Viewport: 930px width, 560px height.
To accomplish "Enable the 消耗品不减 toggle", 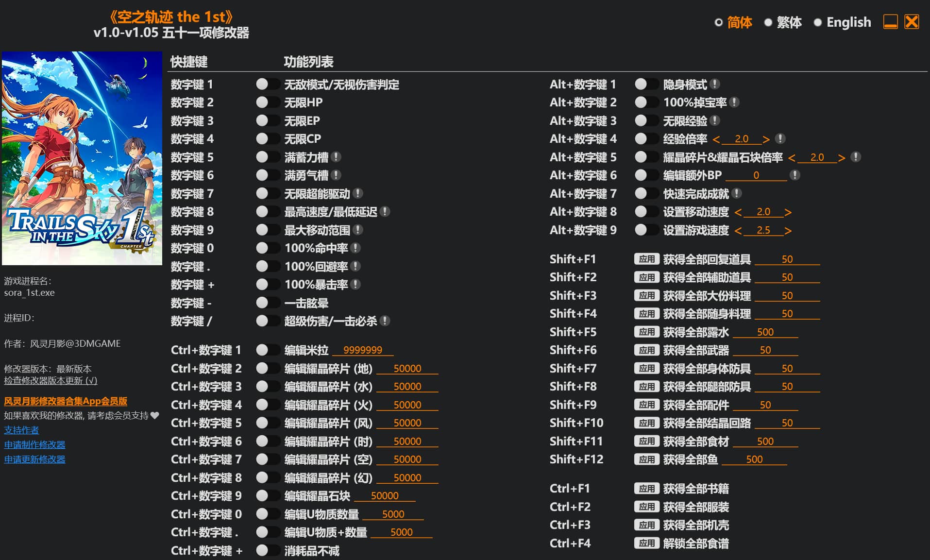I will tap(268, 550).
